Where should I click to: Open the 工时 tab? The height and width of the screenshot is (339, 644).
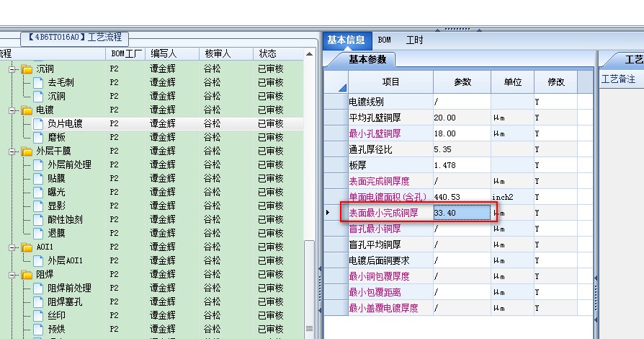[x=414, y=40]
